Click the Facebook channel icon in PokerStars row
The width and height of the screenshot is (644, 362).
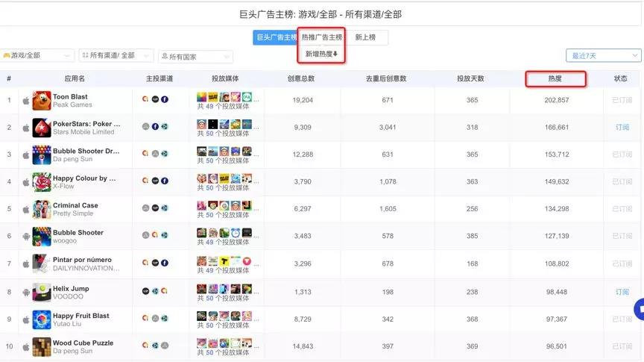[155, 126]
